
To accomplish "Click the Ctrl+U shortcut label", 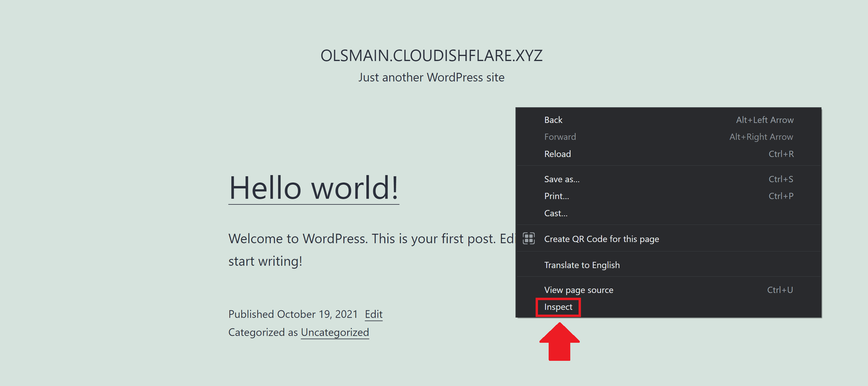I will click(x=779, y=290).
